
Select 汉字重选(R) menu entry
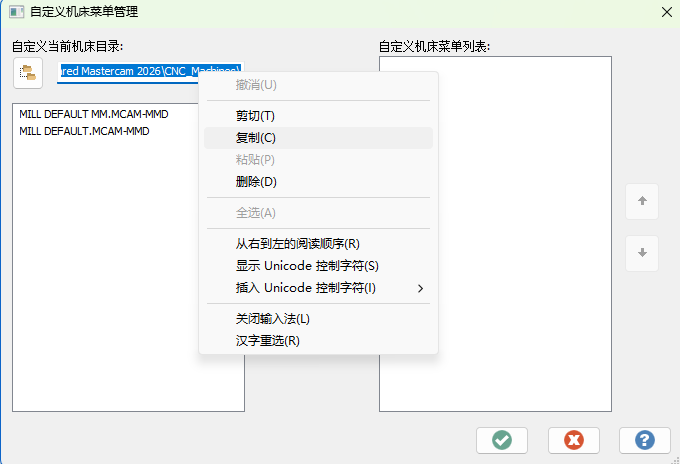pos(318,341)
